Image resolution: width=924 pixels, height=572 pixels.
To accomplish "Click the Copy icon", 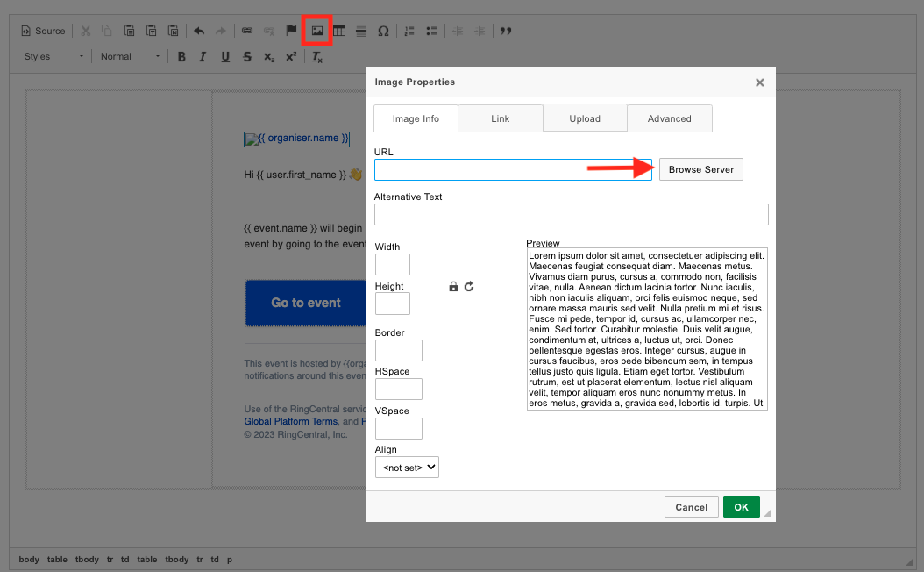I will click(x=107, y=31).
